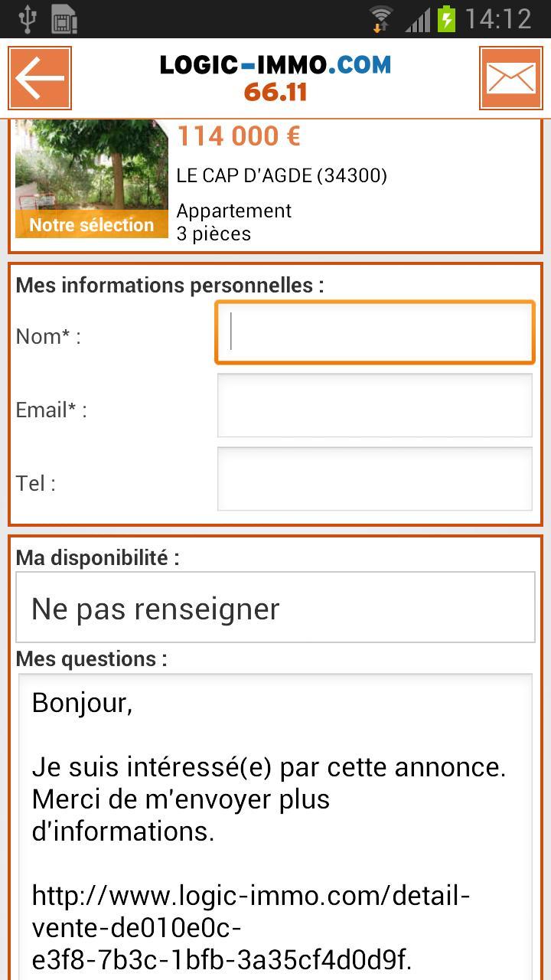Click inside the Mes questions message box
The image size is (551, 980).
pyautogui.click(x=275, y=827)
